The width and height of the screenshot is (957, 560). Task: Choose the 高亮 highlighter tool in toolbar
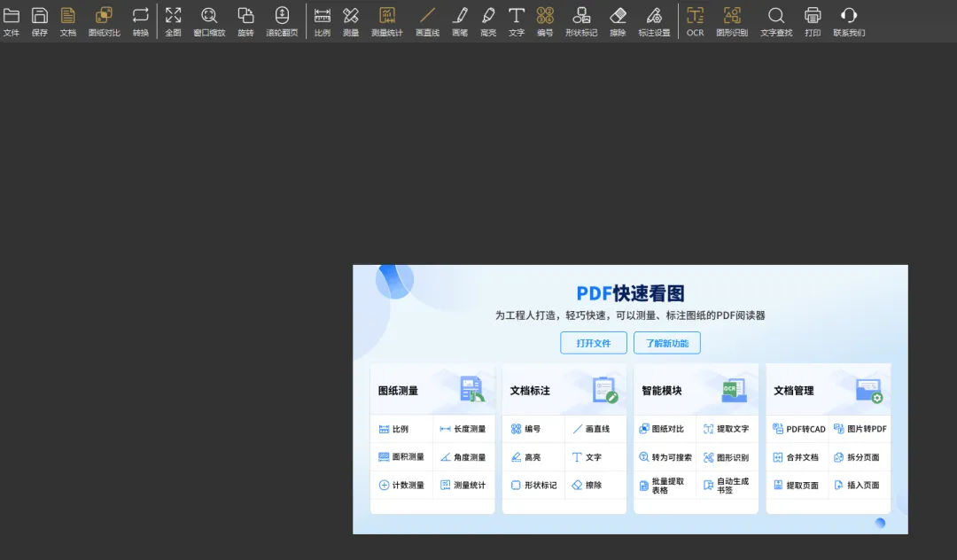[x=488, y=21]
